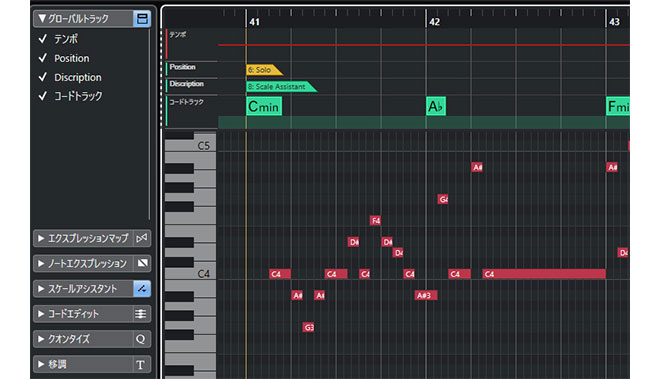Viewport: 660px width, 379px height.
Task: Expand the スケールアシスタント section
Action: [41, 289]
